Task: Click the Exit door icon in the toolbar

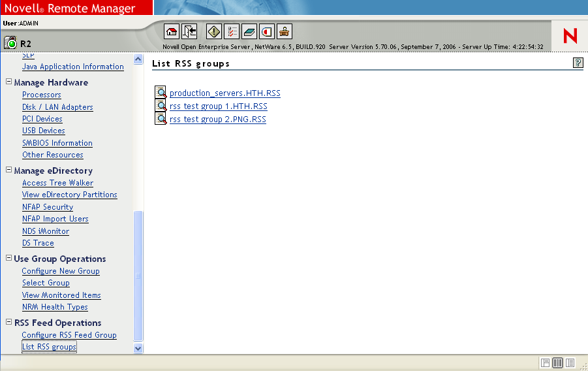Action: pyautogui.click(x=189, y=31)
